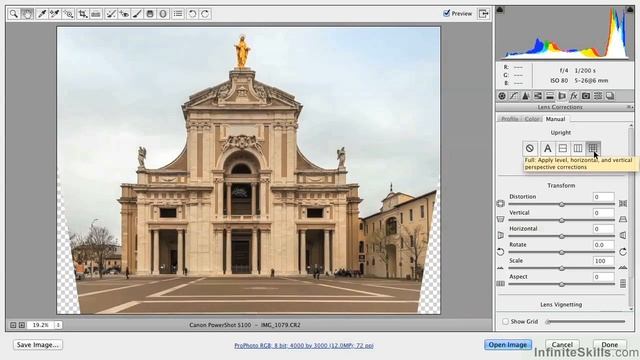Turn Upright off
The image size is (640, 360).
(530, 148)
